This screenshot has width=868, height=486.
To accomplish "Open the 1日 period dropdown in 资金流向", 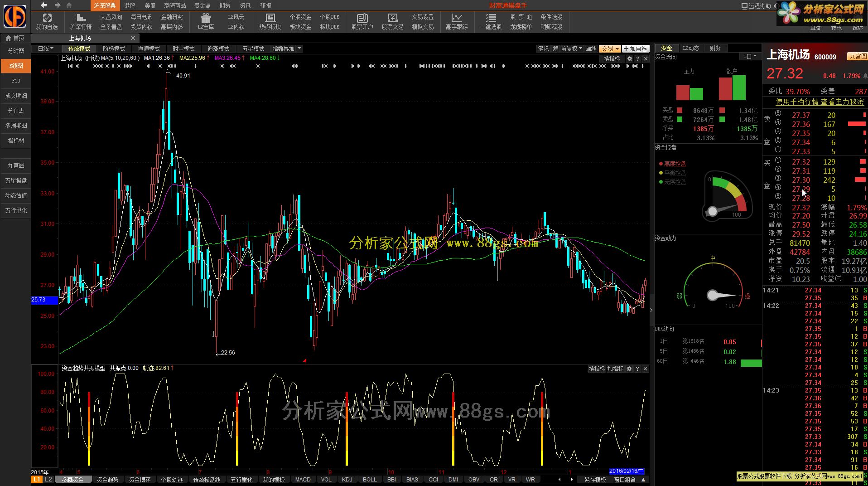I will pyautogui.click(x=750, y=57).
